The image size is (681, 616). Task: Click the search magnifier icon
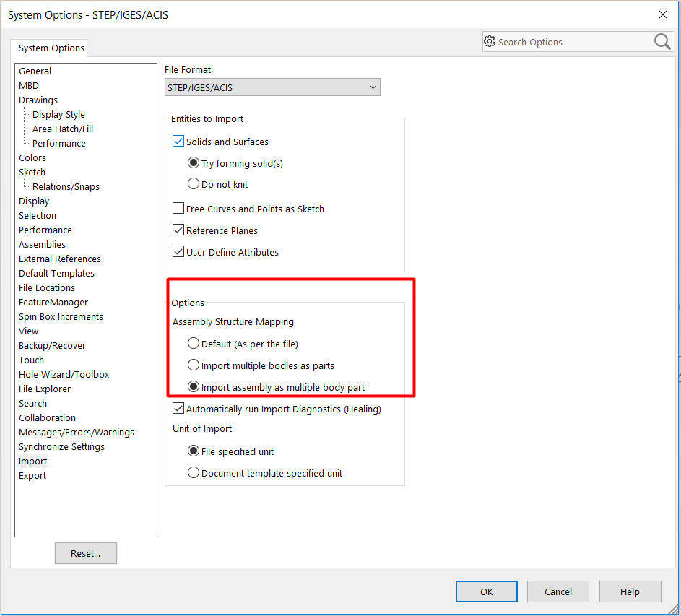[662, 42]
